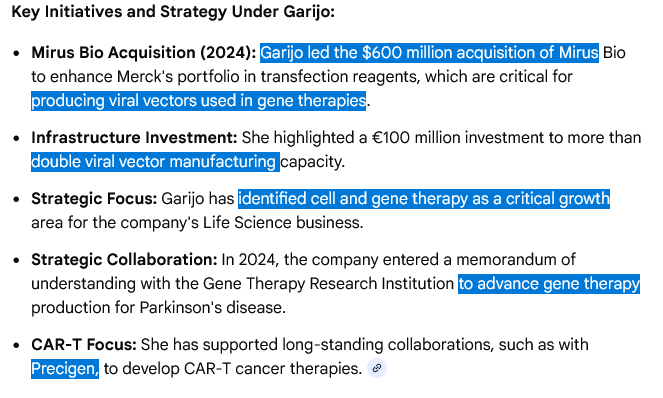Click the words "transfection reagents"

pos(340,77)
